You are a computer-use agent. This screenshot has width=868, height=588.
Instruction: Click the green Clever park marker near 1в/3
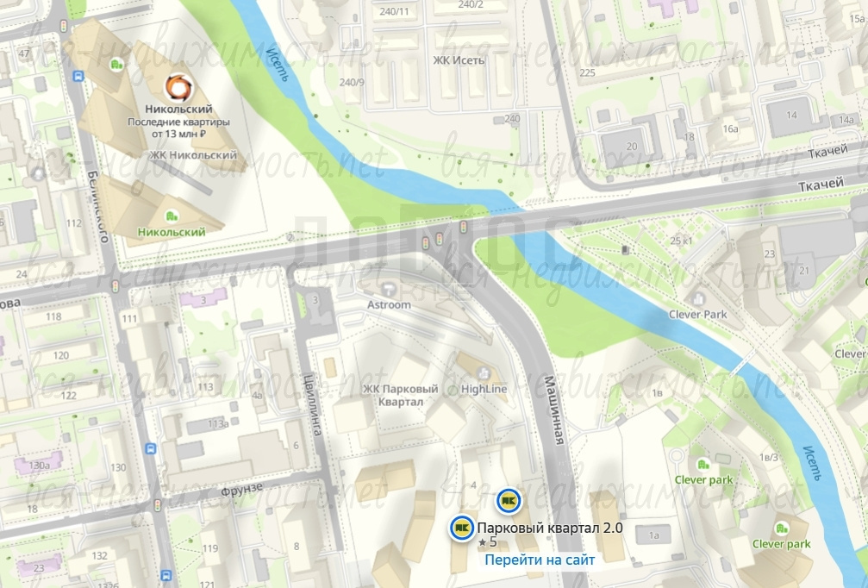click(x=703, y=464)
